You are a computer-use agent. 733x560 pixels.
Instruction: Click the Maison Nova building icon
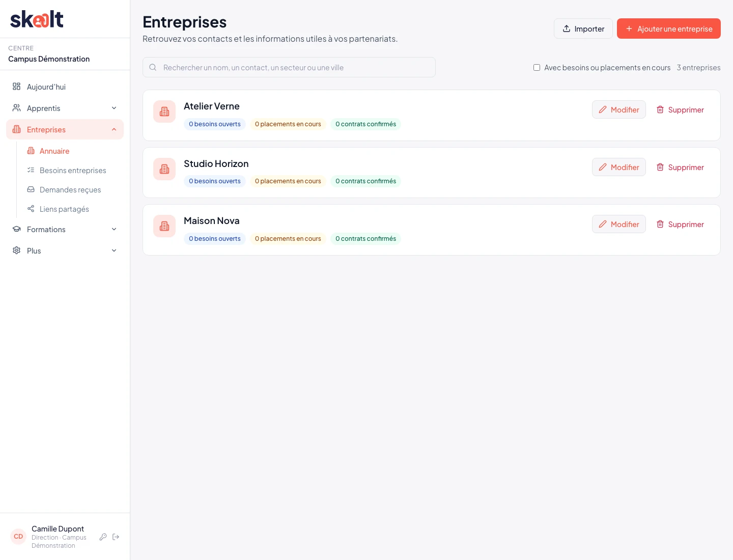[164, 226]
